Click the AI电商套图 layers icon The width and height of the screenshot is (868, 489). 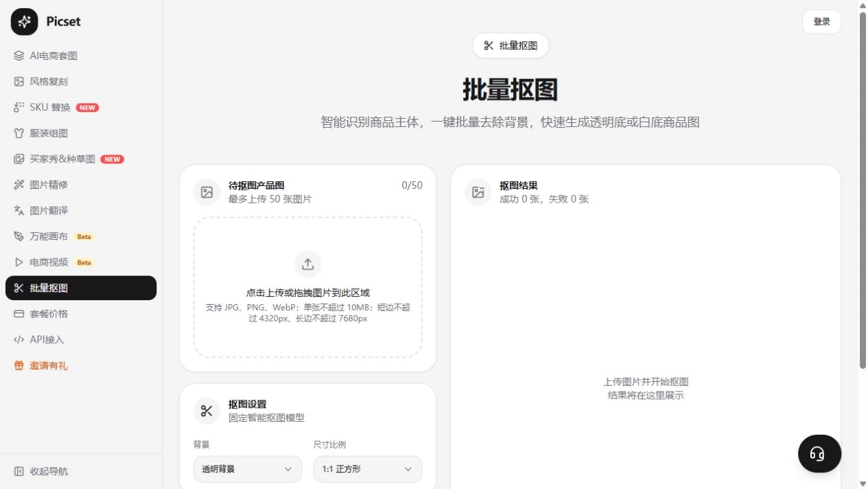click(19, 56)
